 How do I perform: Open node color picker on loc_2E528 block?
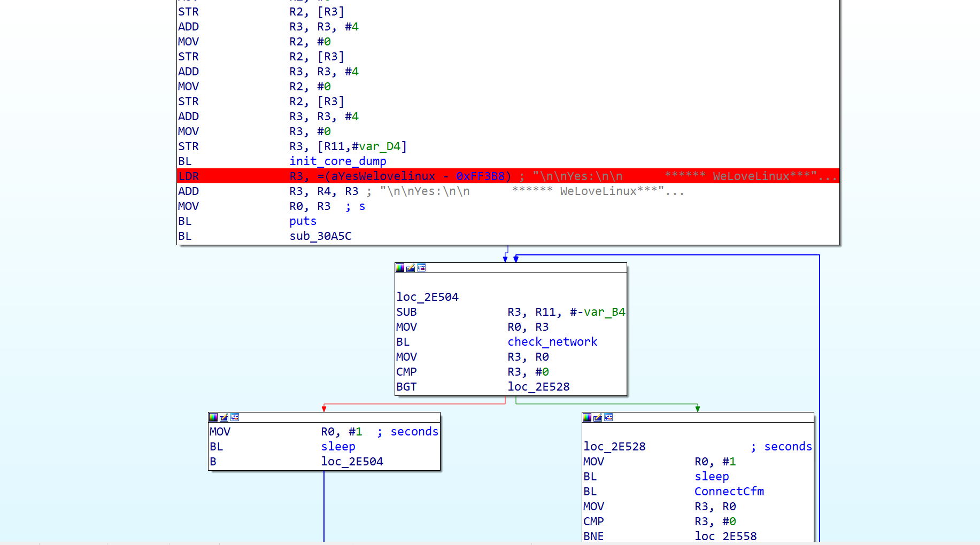587,417
